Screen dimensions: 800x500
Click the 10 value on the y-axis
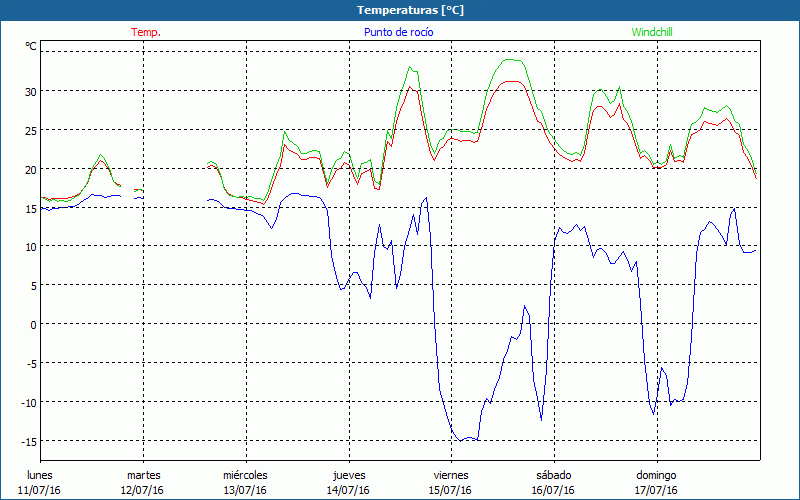tap(30, 246)
